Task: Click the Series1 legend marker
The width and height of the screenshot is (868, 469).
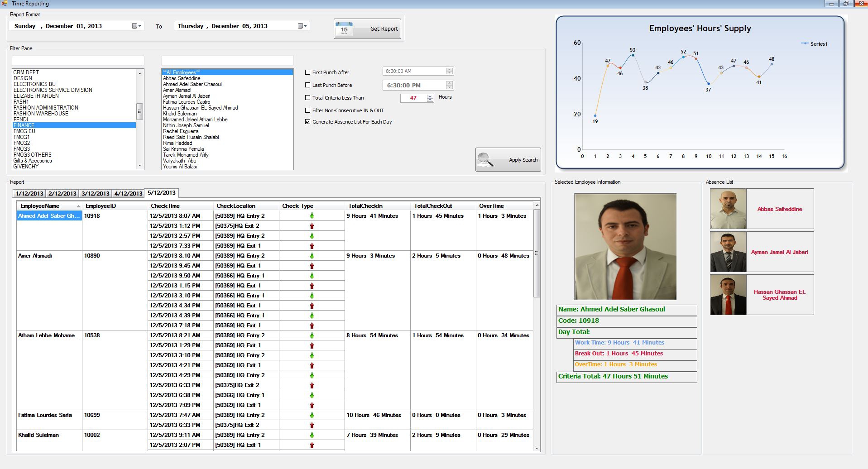Action: (805, 44)
